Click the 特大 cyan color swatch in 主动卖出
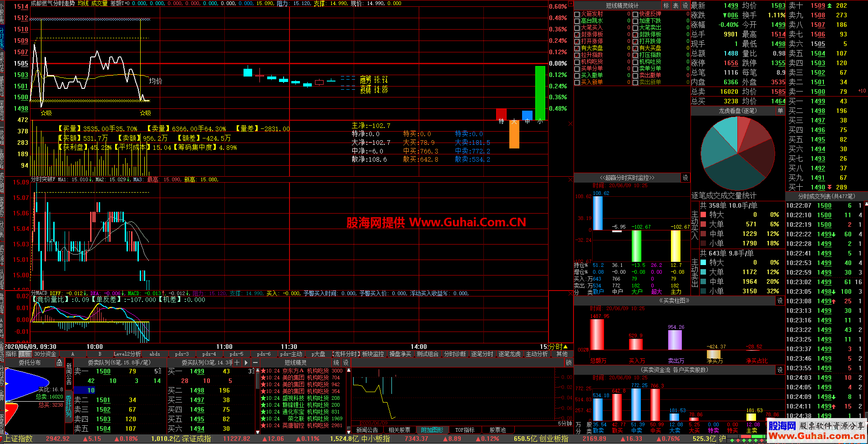This screenshot has height=444, width=868. pyautogui.click(x=703, y=262)
